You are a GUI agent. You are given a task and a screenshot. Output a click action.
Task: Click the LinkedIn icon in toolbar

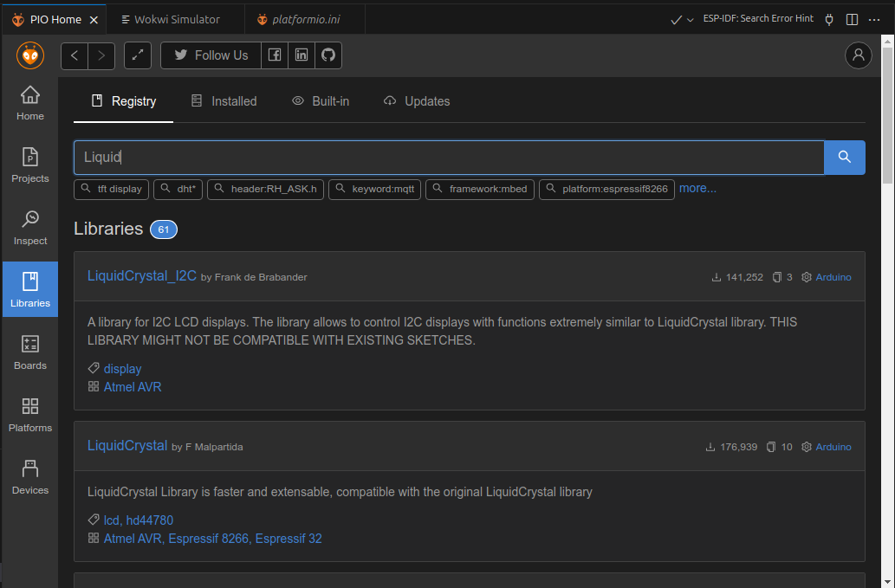click(301, 55)
